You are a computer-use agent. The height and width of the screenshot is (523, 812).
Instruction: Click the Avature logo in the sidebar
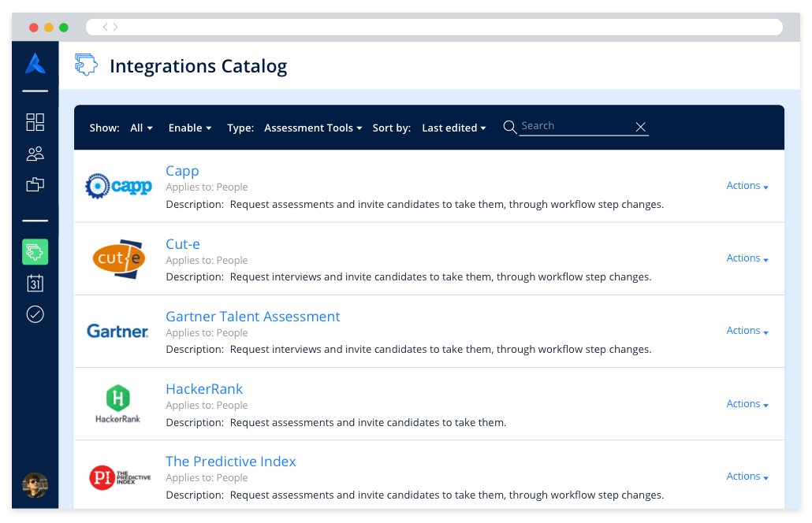tap(35, 64)
